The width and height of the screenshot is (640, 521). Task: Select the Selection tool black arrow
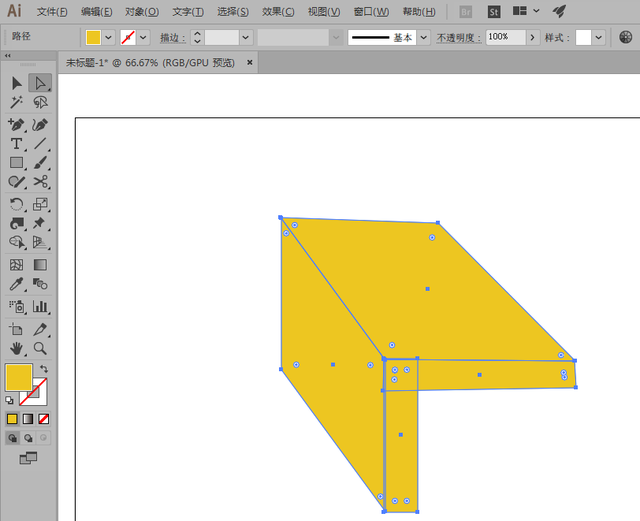[16, 83]
